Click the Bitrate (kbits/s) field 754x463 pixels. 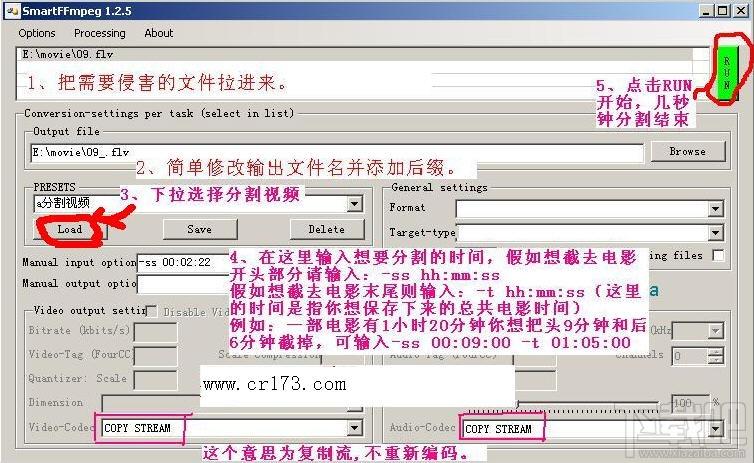155,332
